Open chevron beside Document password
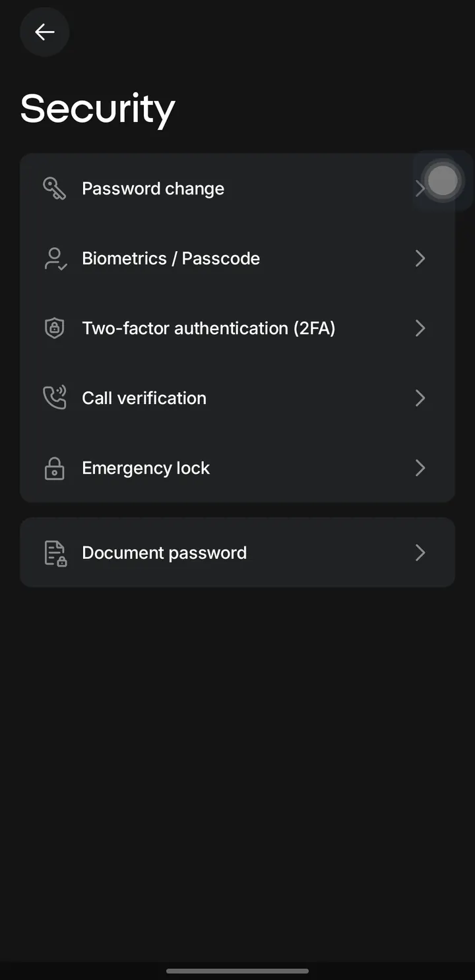Viewport: 475px width, 980px height. pos(420,552)
